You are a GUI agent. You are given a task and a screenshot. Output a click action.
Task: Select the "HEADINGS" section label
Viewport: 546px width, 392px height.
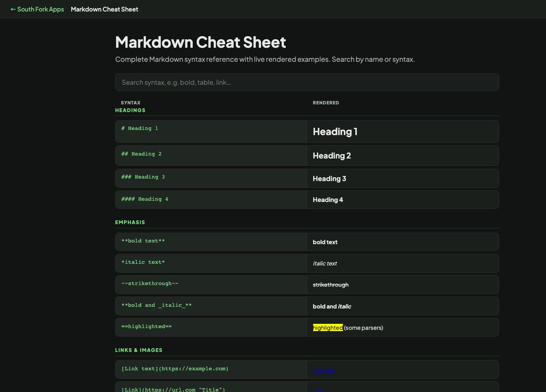tap(130, 110)
